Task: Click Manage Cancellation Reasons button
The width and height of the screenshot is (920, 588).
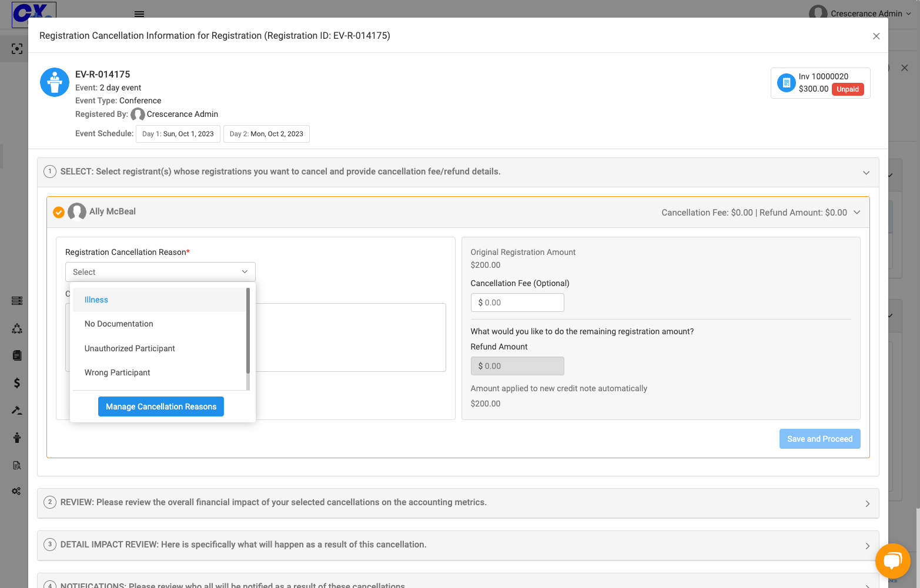Action: tap(161, 406)
